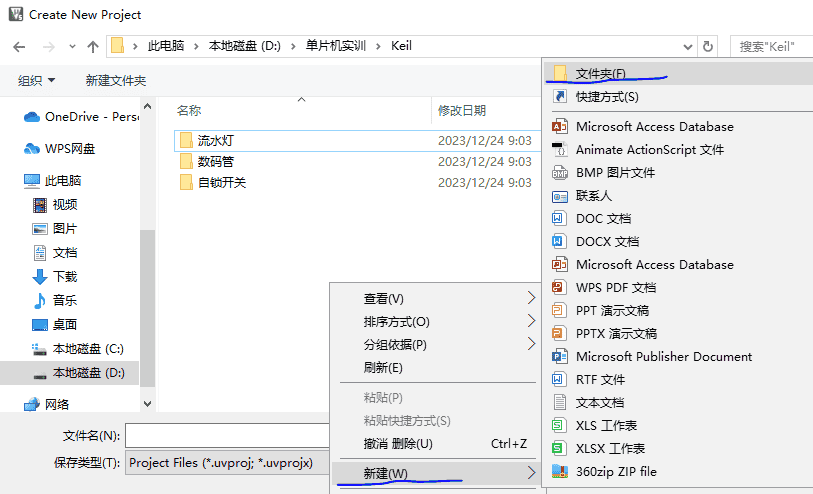
Task: Open the address bar history dropdown
Action: point(687,46)
